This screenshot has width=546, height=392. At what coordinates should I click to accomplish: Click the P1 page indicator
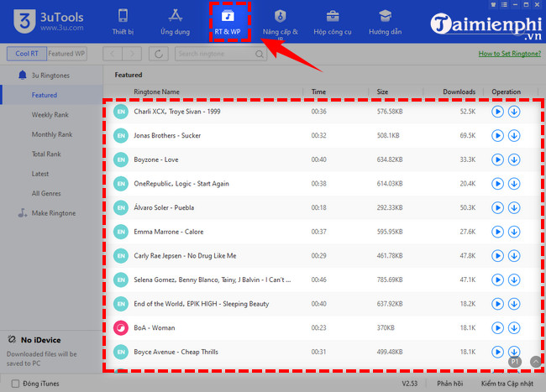click(x=515, y=362)
